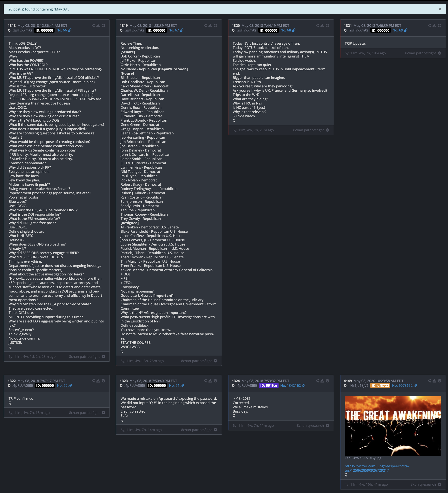Share post 1323
The width and height of the screenshot is (448, 493).
pos(205,381)
